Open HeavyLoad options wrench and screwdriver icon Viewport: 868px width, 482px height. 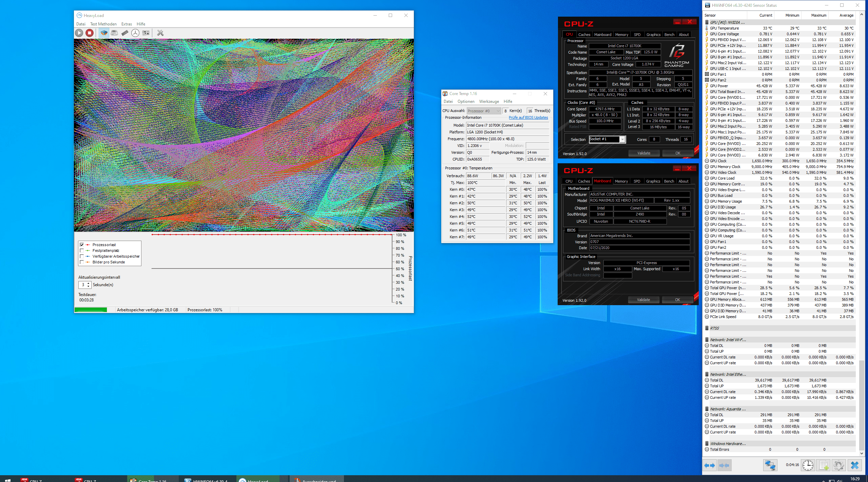[160, 33]
